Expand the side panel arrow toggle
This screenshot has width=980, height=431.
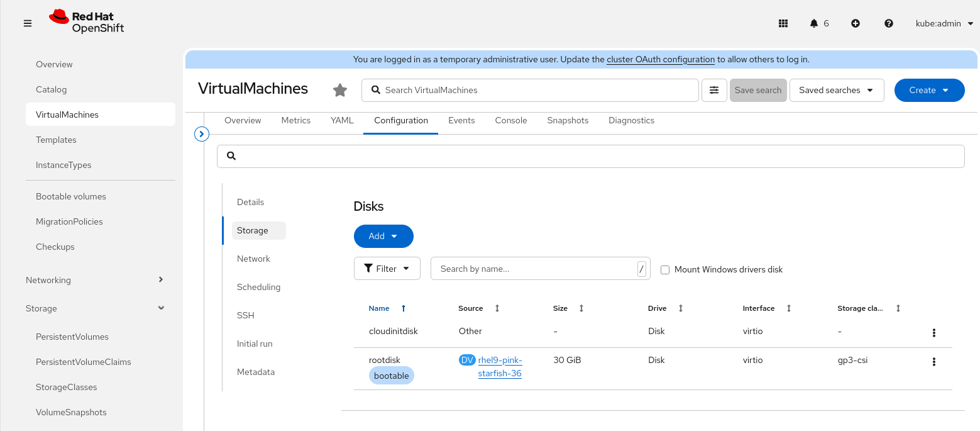(x=202, y=134)
